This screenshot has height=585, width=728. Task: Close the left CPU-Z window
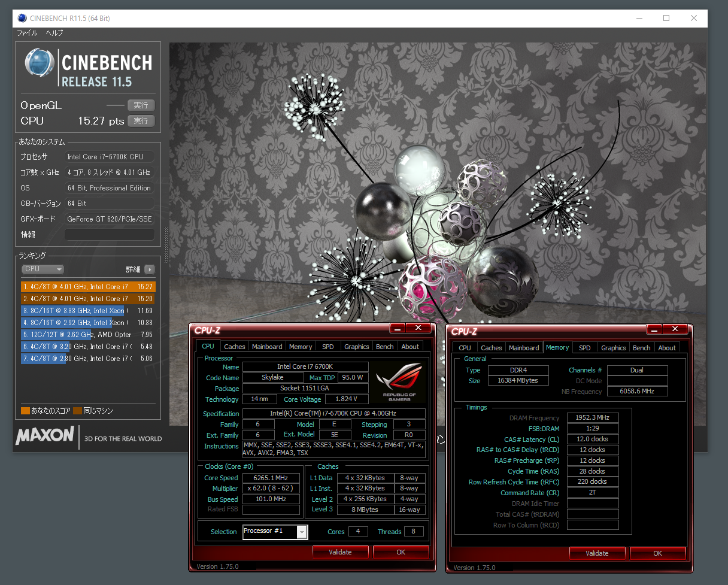[418, 328]
